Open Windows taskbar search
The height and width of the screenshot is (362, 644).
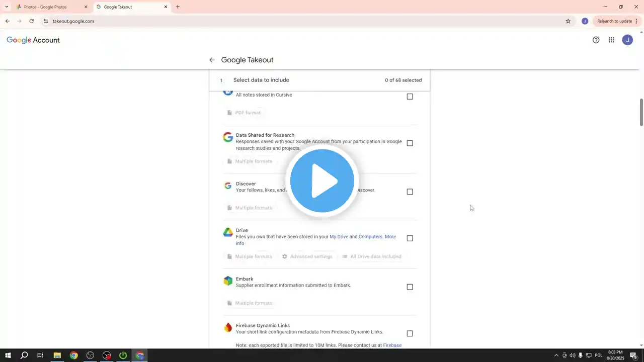tap(24, 355)
